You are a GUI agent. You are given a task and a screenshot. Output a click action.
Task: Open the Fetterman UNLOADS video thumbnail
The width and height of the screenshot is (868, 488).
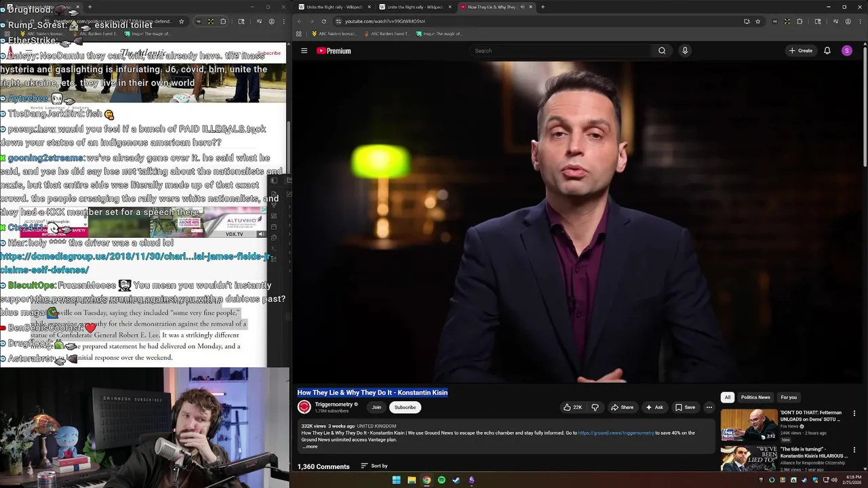(x=749, y=425)
